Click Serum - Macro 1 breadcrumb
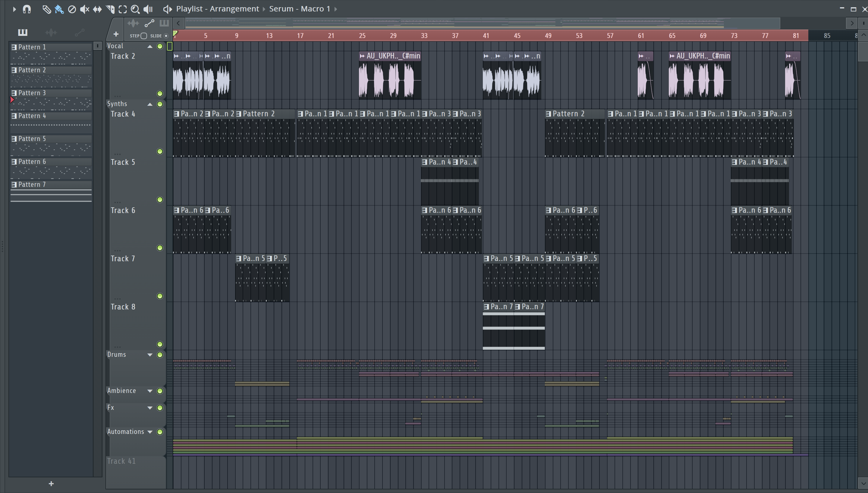The width and height of the screenshot is (868, 493). coord(300,9)
